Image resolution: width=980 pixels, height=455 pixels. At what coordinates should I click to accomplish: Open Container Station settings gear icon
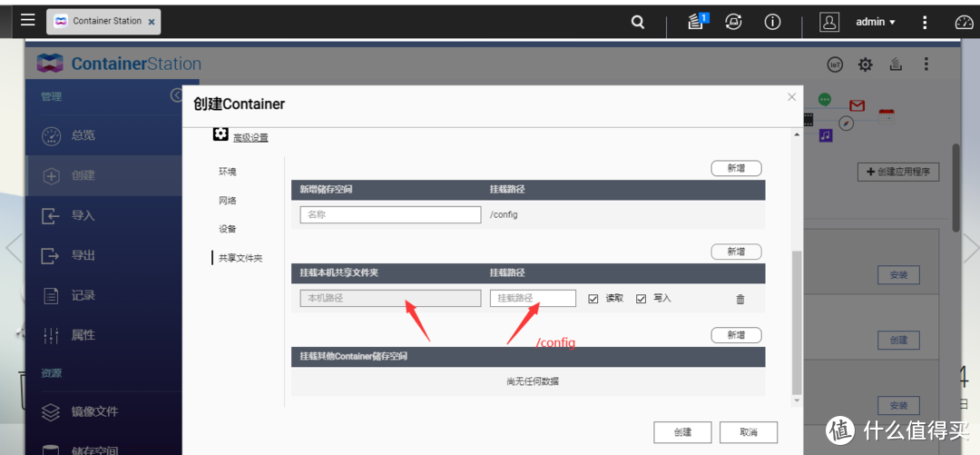[865, 64]
